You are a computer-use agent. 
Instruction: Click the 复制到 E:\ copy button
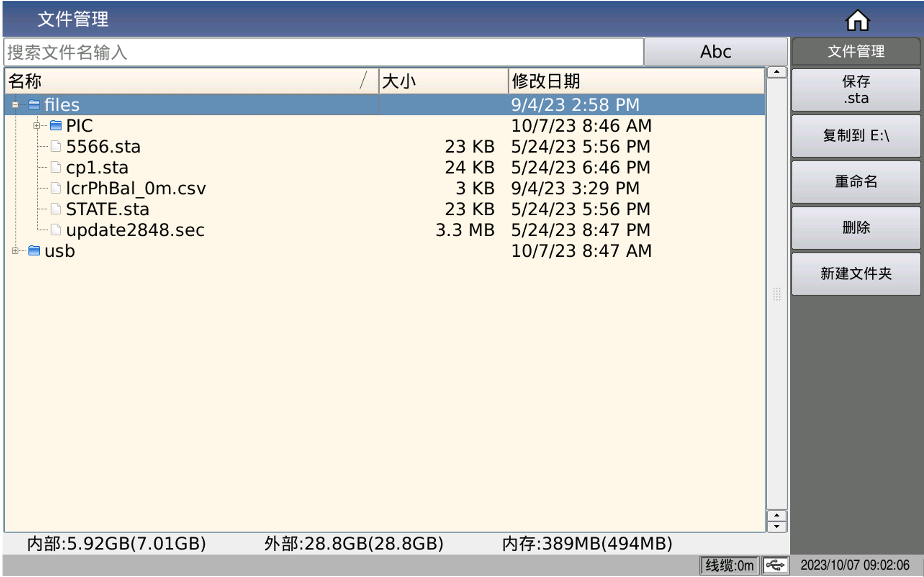tap(855, 136)
